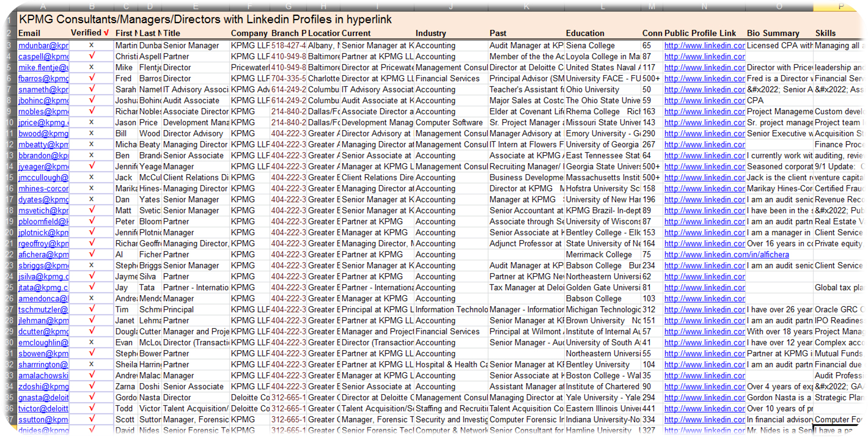Click the fbarros@kpmg email hyperlink

click(x=43, y=79)
